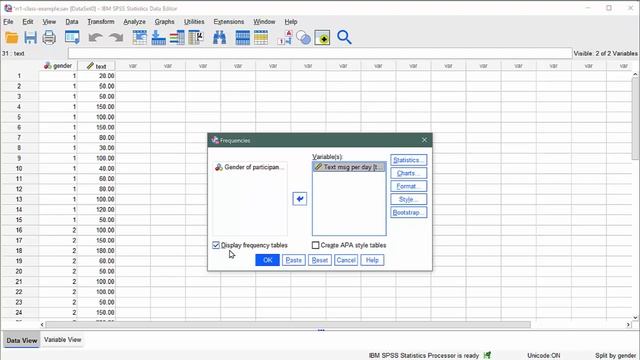
Task: Open the Variables info icon
Action: tap(177, 38)
